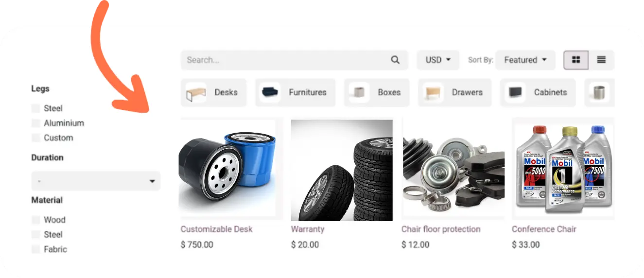Expand the Featured sort dropdown
644x278 pixels.
(525, 60)
